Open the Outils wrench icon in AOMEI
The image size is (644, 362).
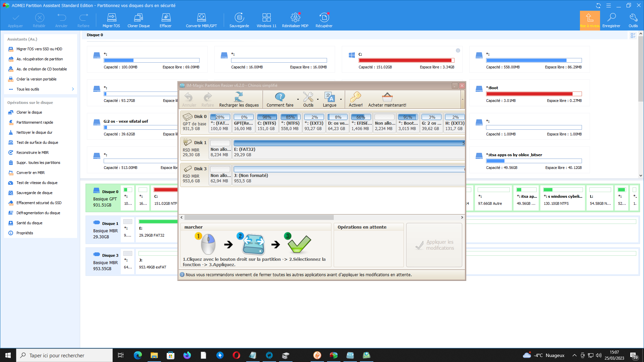pyautogui.click(x=633, y=20)
